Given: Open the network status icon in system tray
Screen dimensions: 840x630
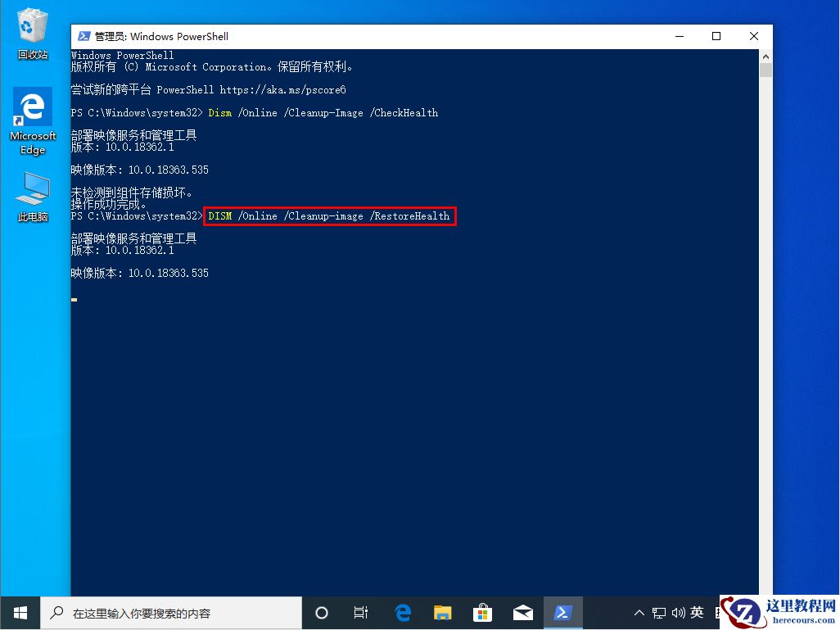Looking at the screenshot, I should tap(659, 612).
